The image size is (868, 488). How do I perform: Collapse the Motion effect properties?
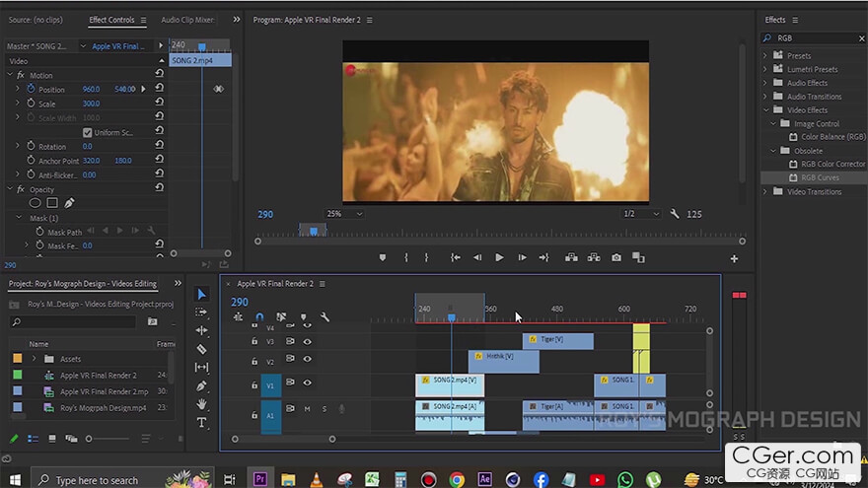[x=10, y=75]
